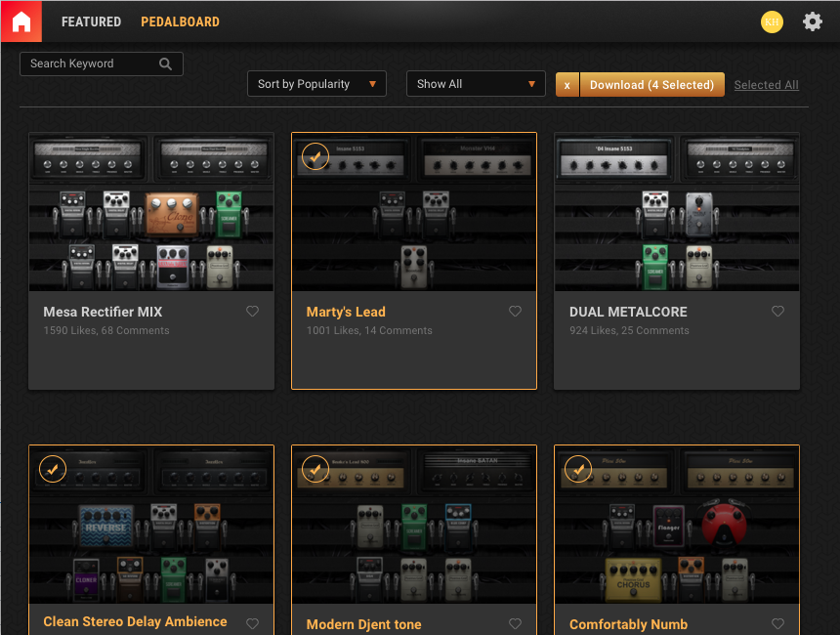This screenshot has width=840, height=635.
Task: Click the yellow CHORUS pedal in Comfortably Numb
Action: [x=633, y=580]
